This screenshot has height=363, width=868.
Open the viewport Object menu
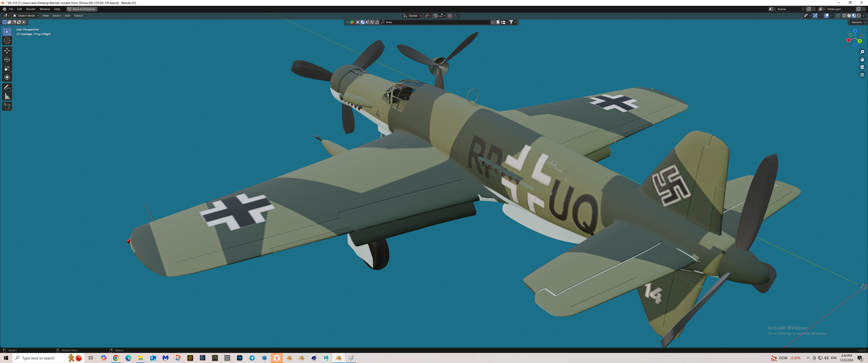78,15
